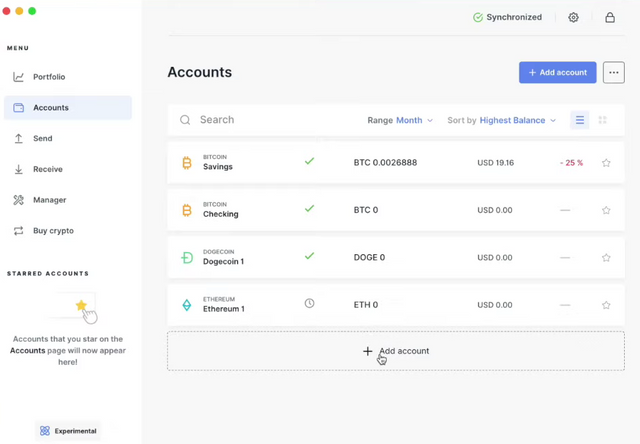
Task: Click the Experimental badge
Action: pyautogui.click(x=68, y=431)
